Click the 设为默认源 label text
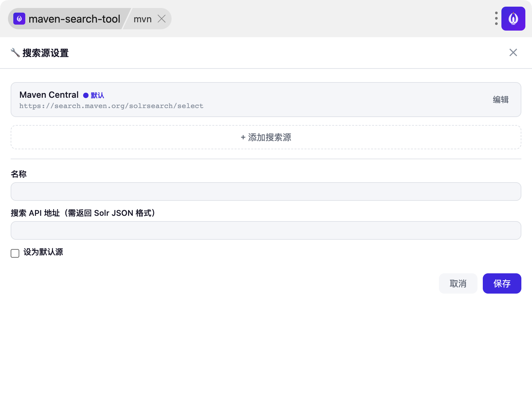The image size is (532, 399). click(x=43, y=252)
